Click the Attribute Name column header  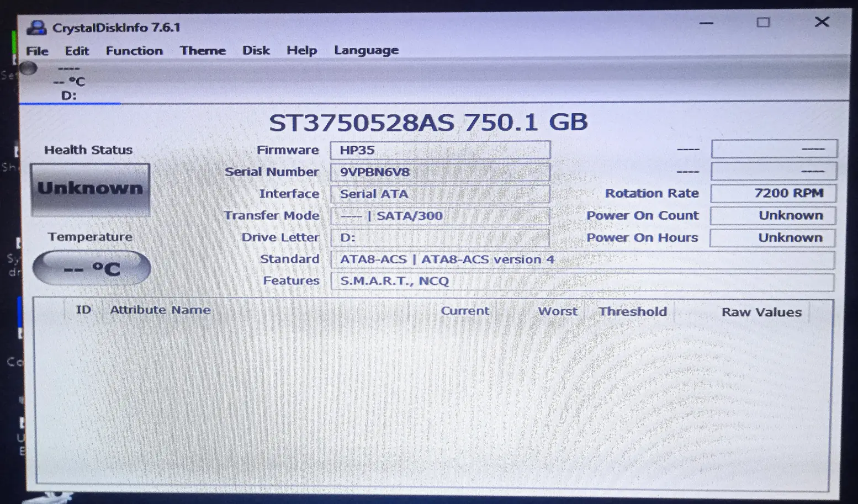160,310
